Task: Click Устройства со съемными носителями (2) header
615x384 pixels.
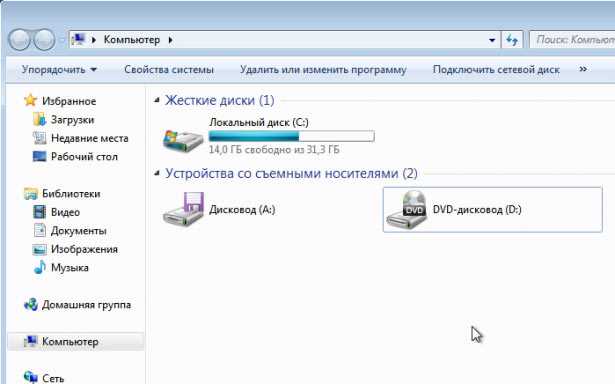Action: [291, 173]
